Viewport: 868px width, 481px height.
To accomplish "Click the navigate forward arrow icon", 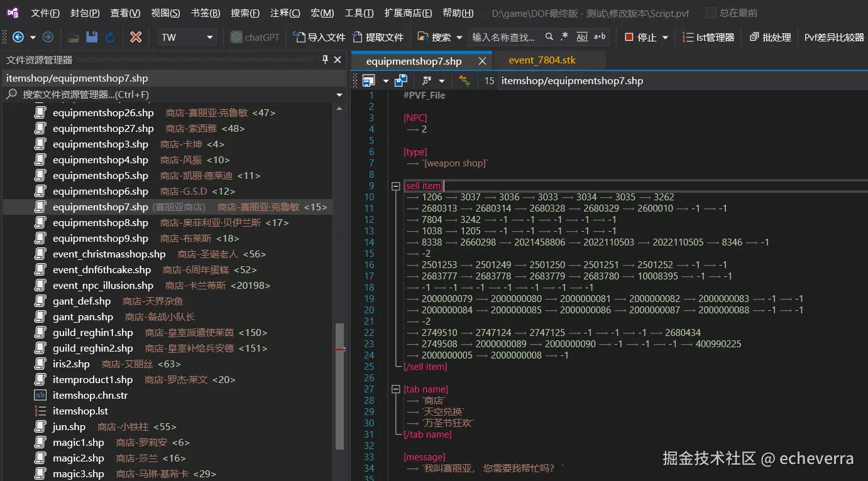I will coord(48,37).
